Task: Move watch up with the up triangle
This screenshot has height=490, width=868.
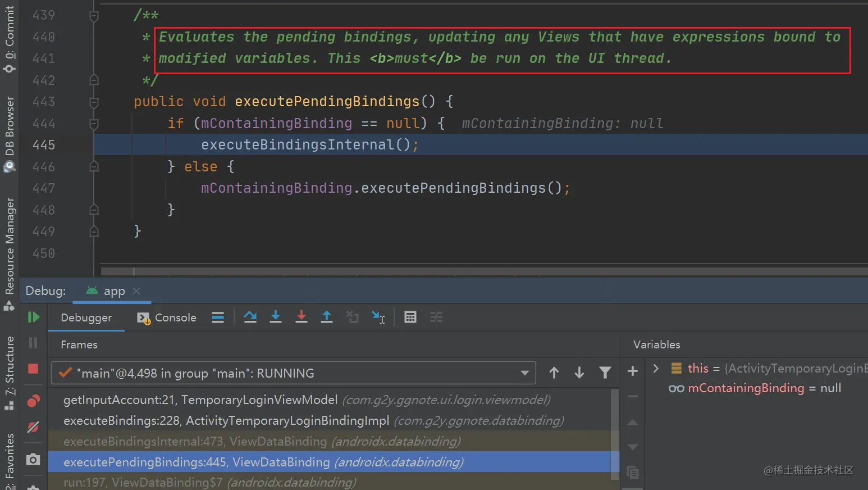Action: pos(633,422)
